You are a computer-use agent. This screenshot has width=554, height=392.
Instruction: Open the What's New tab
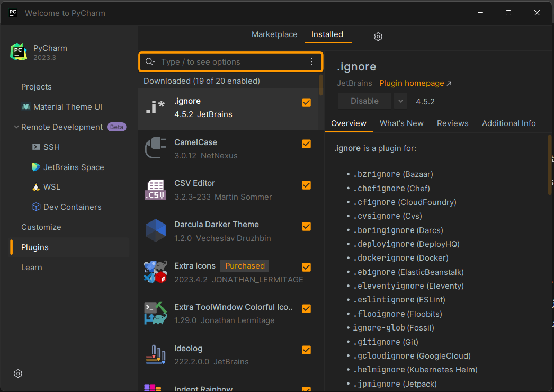[x=401, y=123]
